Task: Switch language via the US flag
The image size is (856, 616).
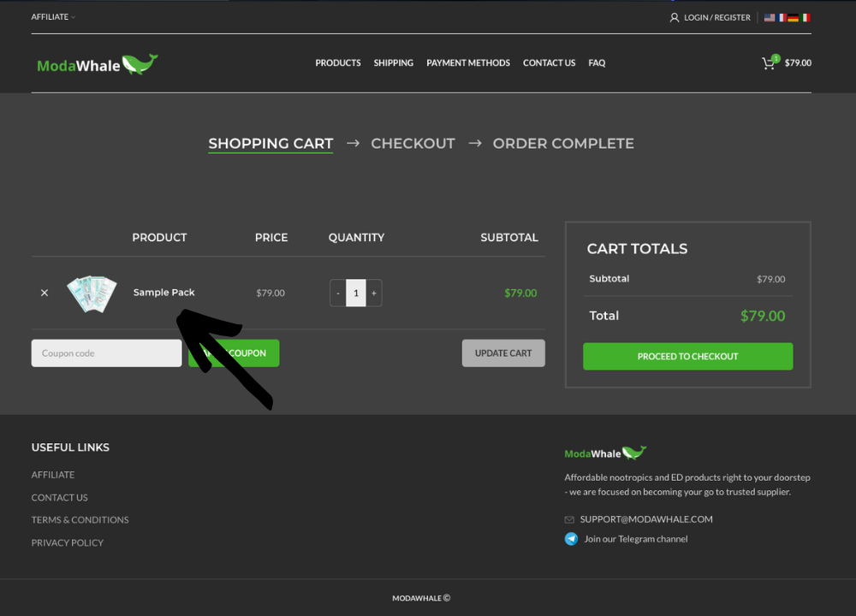Action: 770,18
